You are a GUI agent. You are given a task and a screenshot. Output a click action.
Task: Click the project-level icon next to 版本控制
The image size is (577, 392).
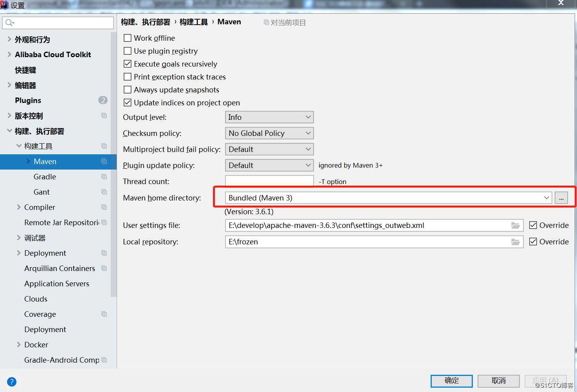[x=104, y=116]
